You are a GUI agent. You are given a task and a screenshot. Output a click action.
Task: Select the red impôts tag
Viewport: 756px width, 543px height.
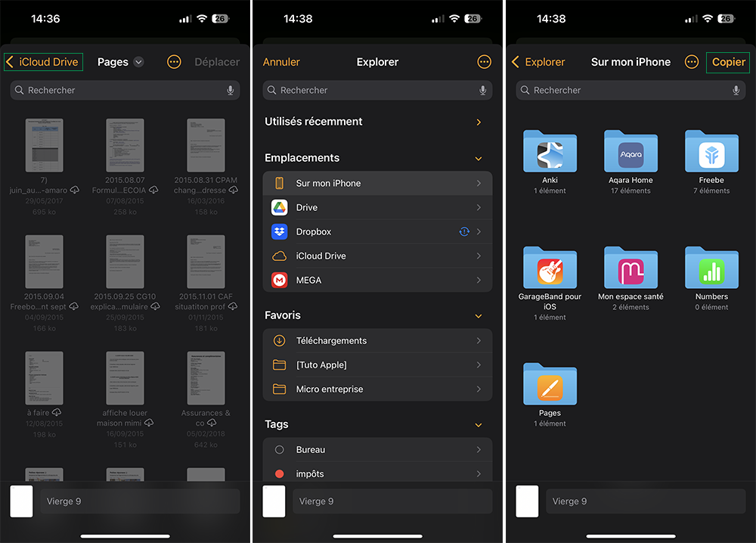[x=377, y=473]
